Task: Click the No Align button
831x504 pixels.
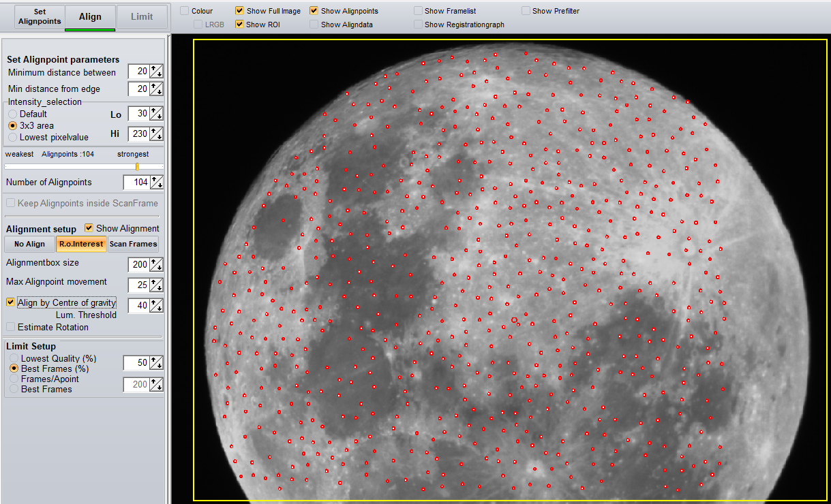Action: [x=29, y=244]
